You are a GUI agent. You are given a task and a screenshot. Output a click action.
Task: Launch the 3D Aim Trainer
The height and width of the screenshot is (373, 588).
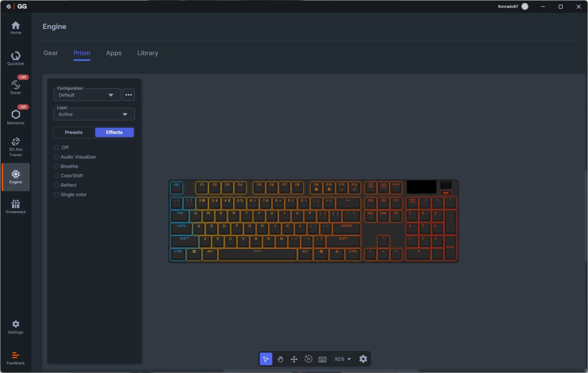point(16,147)
